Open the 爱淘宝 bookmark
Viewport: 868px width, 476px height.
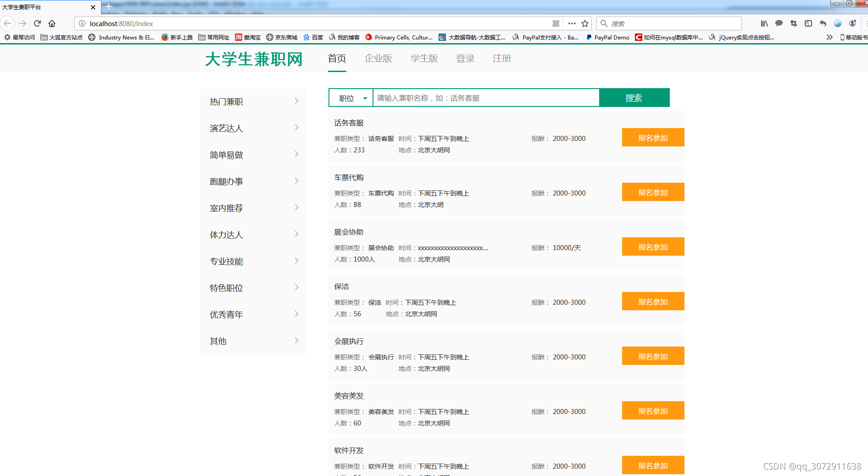point(248,37)
